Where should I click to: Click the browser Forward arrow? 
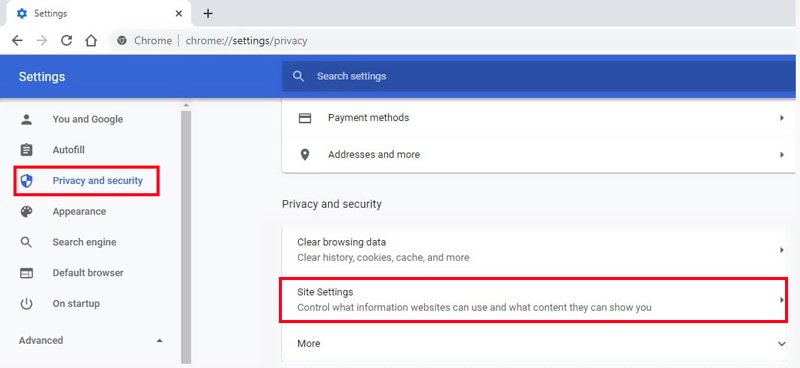click(x=42, y=41)
